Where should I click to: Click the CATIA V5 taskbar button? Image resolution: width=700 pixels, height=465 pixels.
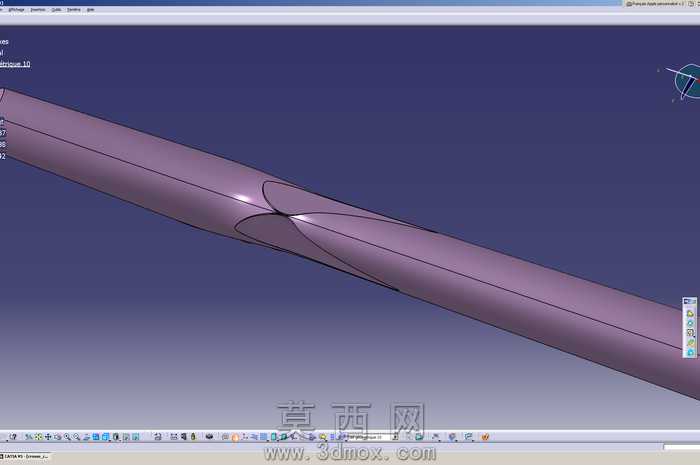click(x=25, y=457)
